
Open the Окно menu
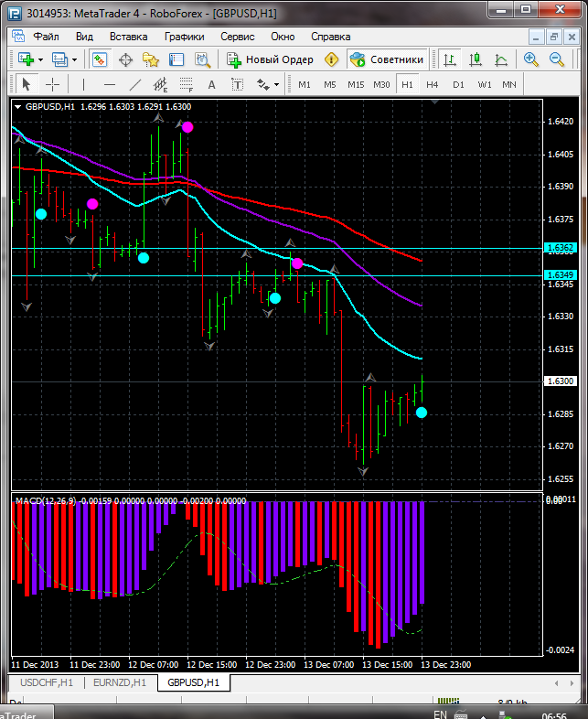(283, 37)
